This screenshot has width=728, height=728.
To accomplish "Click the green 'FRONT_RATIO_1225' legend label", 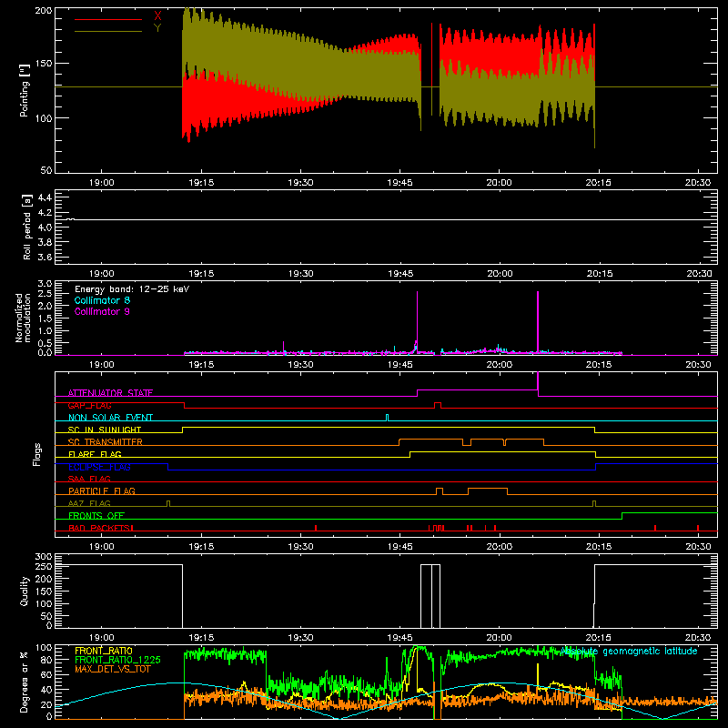I will point(117,660).
